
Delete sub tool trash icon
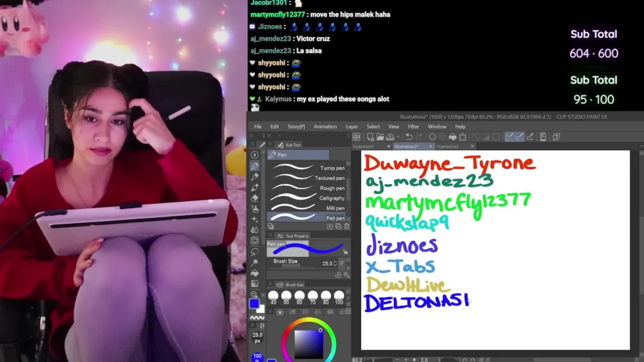(x=347, y=227)
